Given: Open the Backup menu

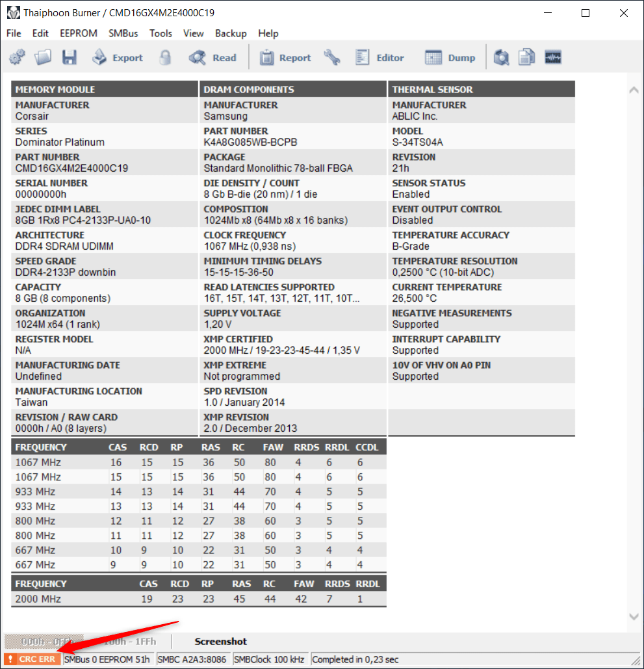Looking at the screenshot, I should point(231,33).
